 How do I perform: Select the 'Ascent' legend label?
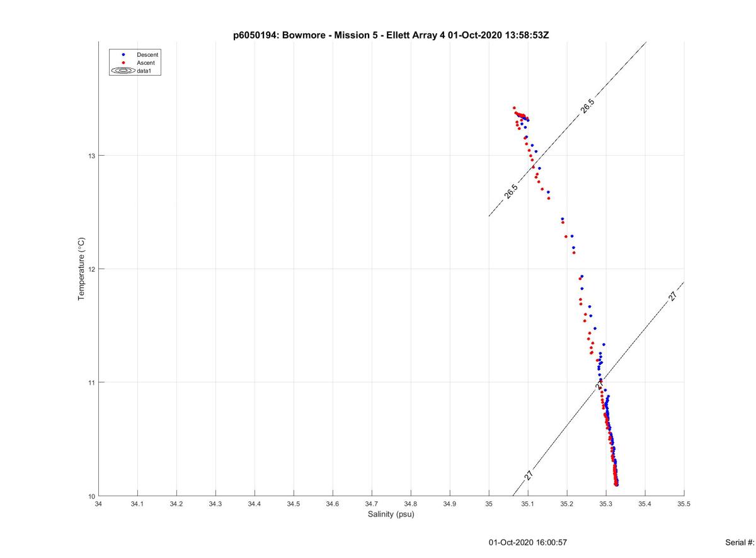pos(146,63)
